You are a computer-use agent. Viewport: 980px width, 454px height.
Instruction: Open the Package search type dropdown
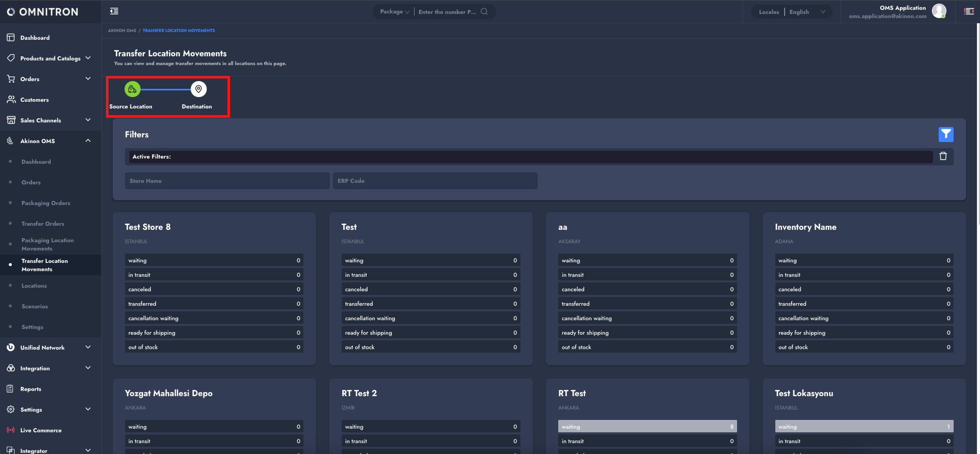pyautogui.click(x=394, y=12)
